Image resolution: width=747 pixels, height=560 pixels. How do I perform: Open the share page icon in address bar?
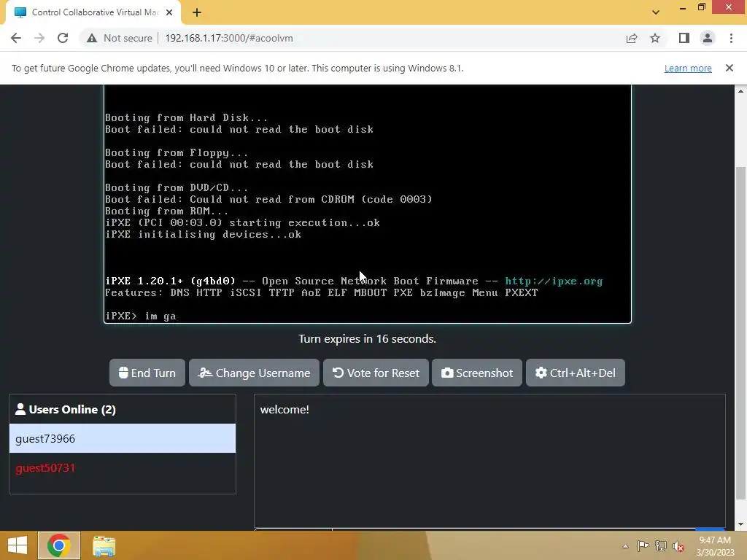pos(632,38)
